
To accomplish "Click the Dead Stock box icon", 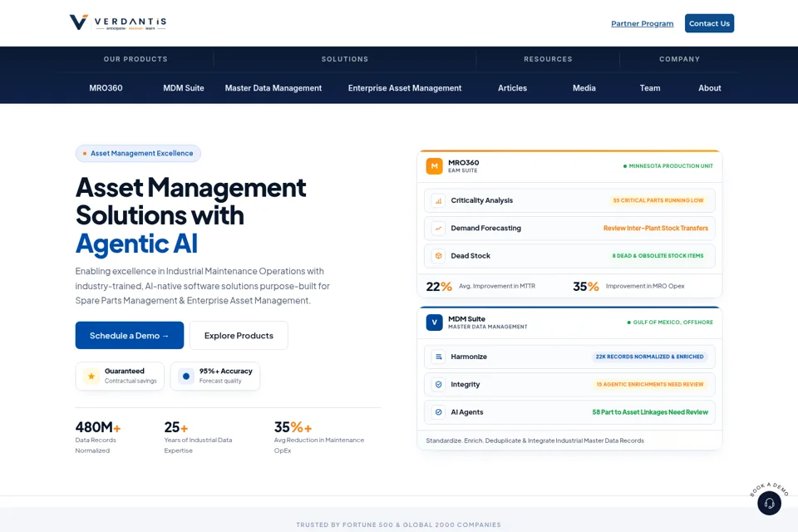I will (x=438, y=255).
